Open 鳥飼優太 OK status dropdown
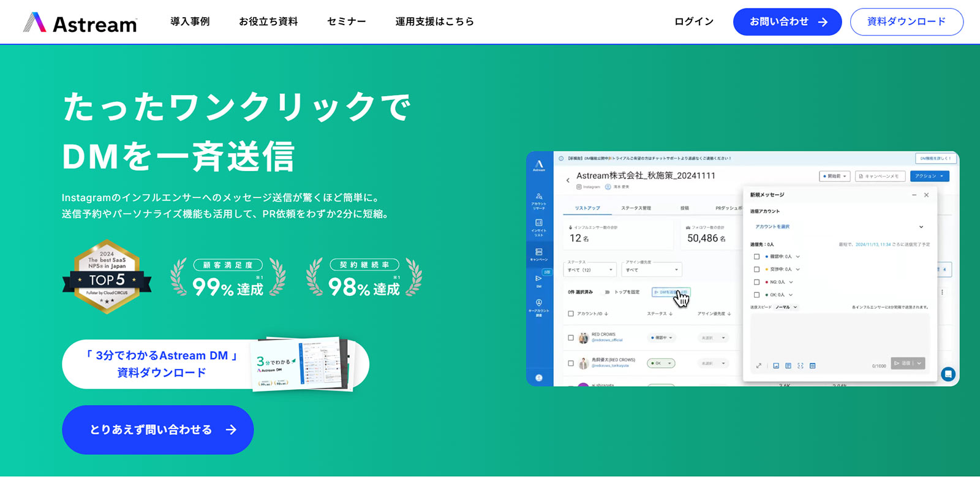The width and height of the screenshot is (980, 478). point(661,363)
